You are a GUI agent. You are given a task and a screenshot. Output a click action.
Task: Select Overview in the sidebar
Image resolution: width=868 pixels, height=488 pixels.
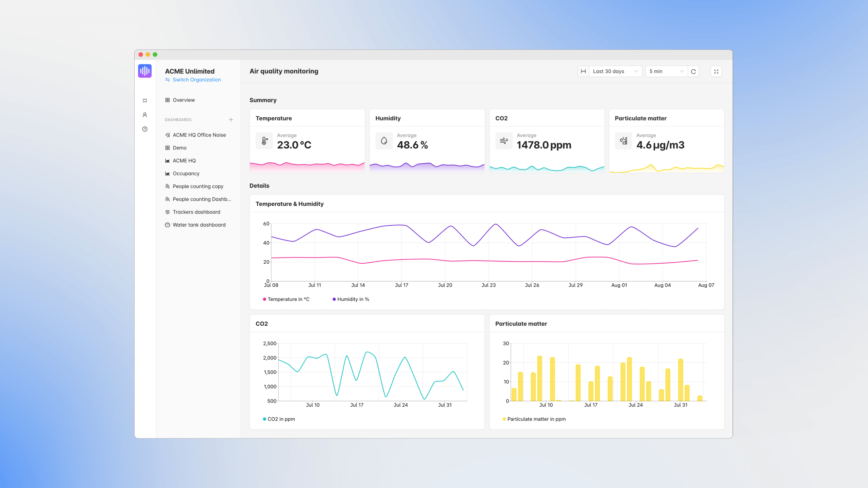[183, 100]
